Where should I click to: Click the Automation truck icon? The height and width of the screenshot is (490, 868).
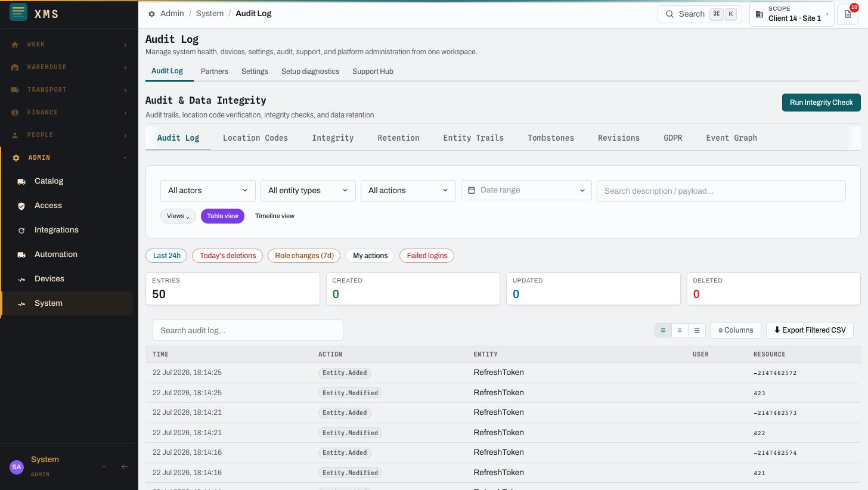click(21, 255)
